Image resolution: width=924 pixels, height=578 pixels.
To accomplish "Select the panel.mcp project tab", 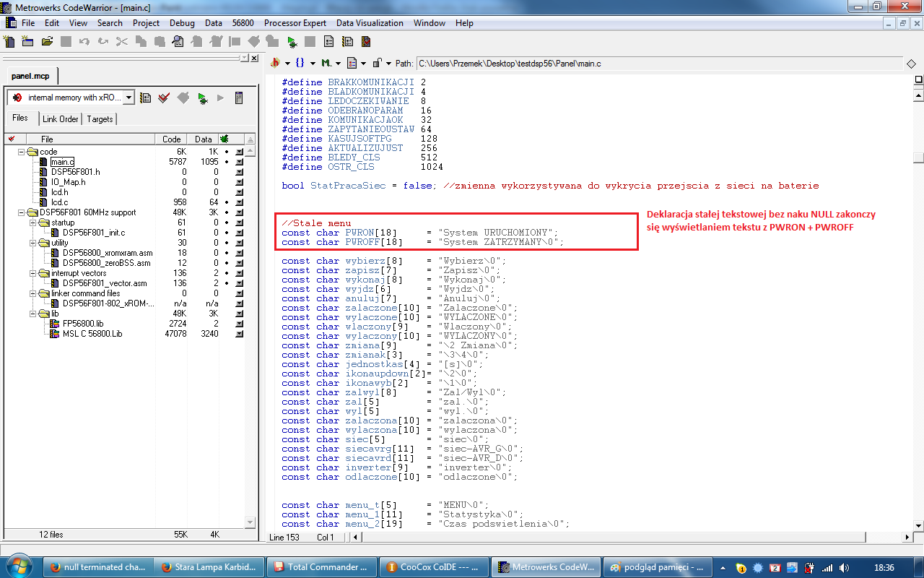I will tap(31, 76).
